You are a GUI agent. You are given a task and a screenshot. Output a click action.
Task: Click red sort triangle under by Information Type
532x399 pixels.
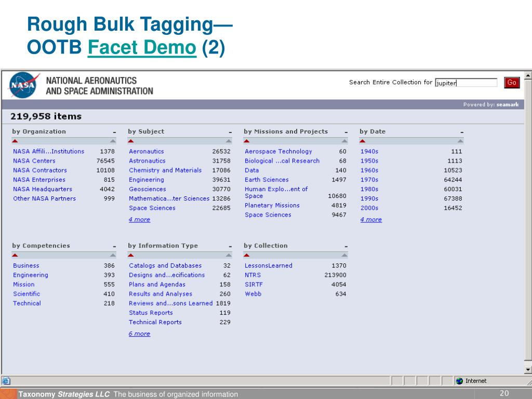[x=131, y=255]
